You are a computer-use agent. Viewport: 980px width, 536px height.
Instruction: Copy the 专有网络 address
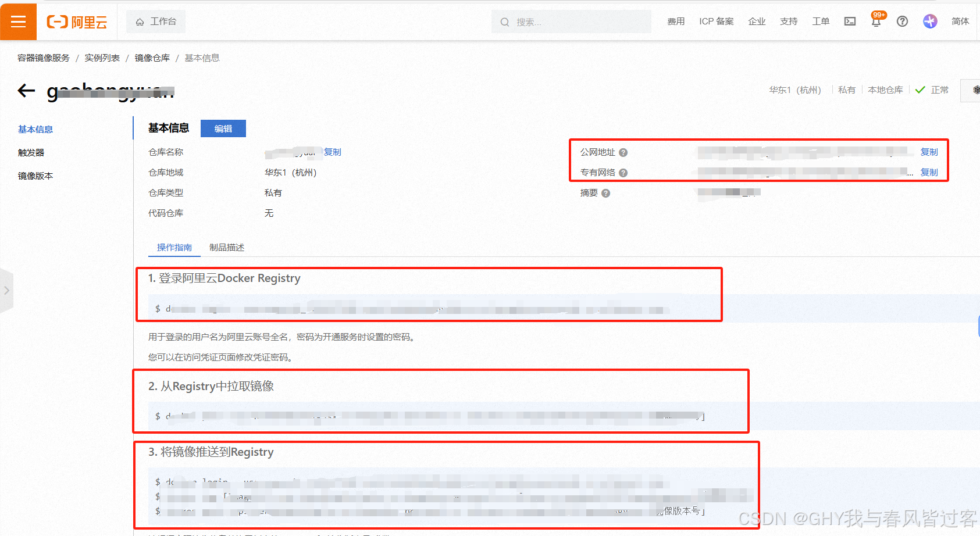[929, 172]
